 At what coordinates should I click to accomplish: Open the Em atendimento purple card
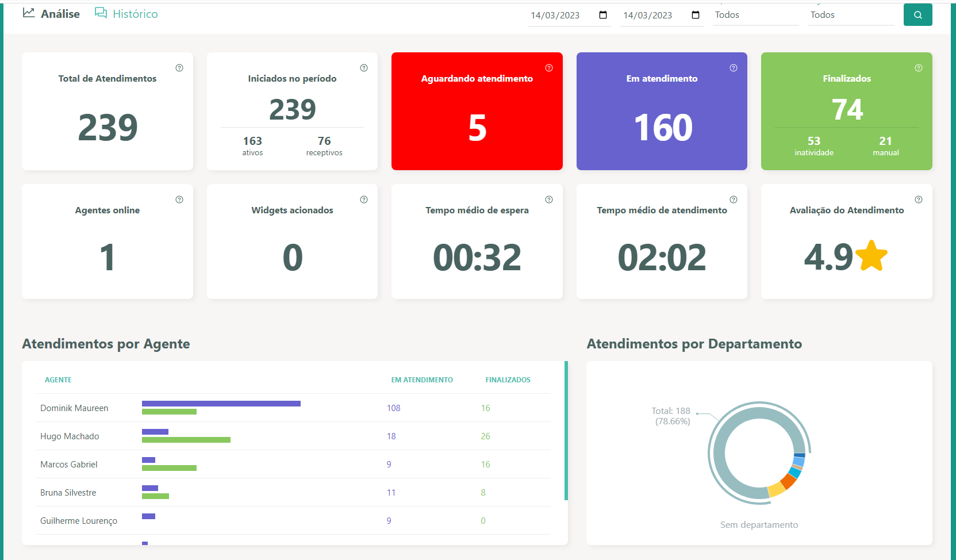(x=662, y=111)
